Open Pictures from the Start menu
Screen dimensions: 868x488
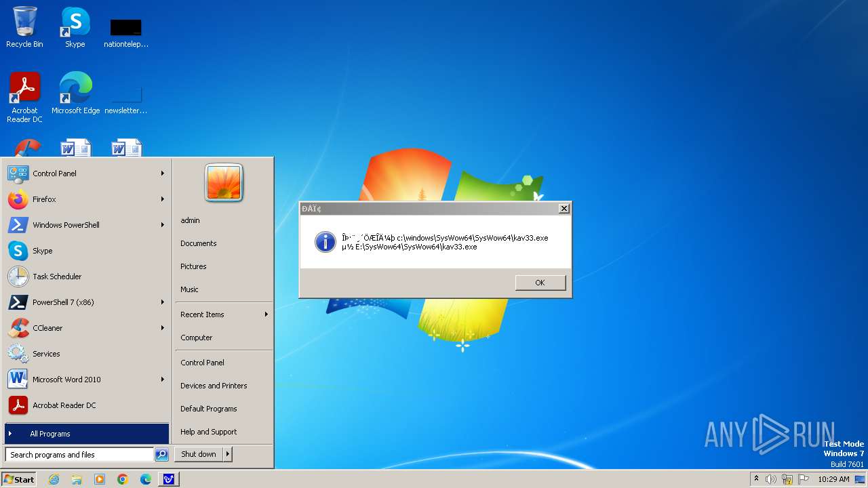pyautogui.click(x=193, y=266)
